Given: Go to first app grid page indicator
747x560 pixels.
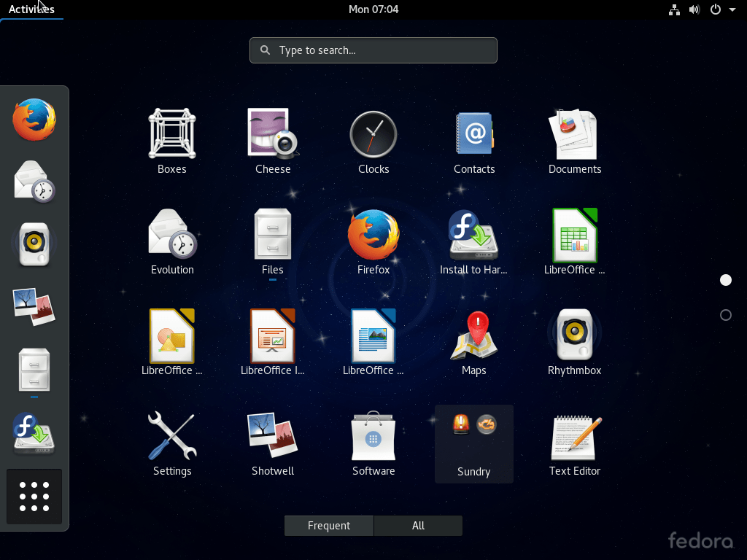Looking at the screenshot, I should coord(726,280).
